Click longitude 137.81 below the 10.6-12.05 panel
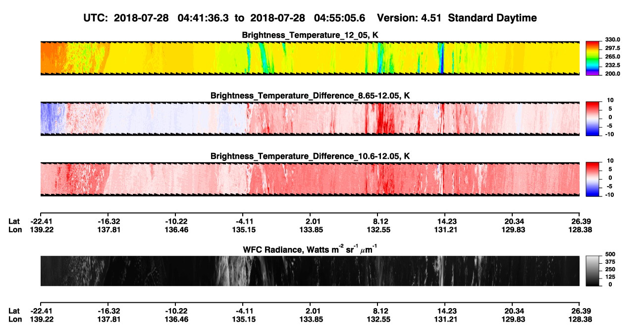This screenshot has width=644, height=330. pyautogui.click(x=108, y=230)
